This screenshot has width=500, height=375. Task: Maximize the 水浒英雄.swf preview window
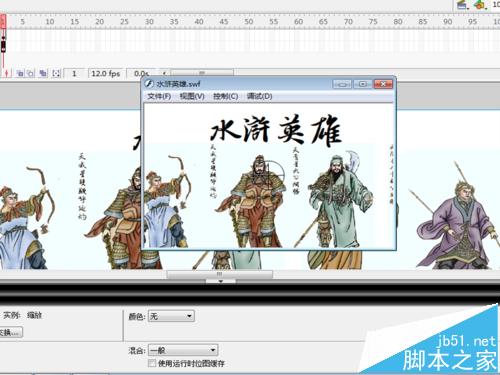363,84
